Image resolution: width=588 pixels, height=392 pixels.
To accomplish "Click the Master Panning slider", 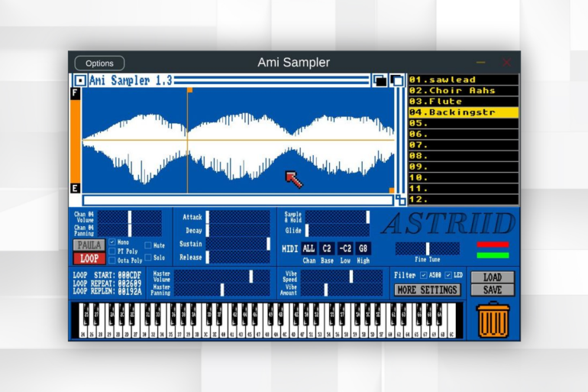I will [222, 290].
